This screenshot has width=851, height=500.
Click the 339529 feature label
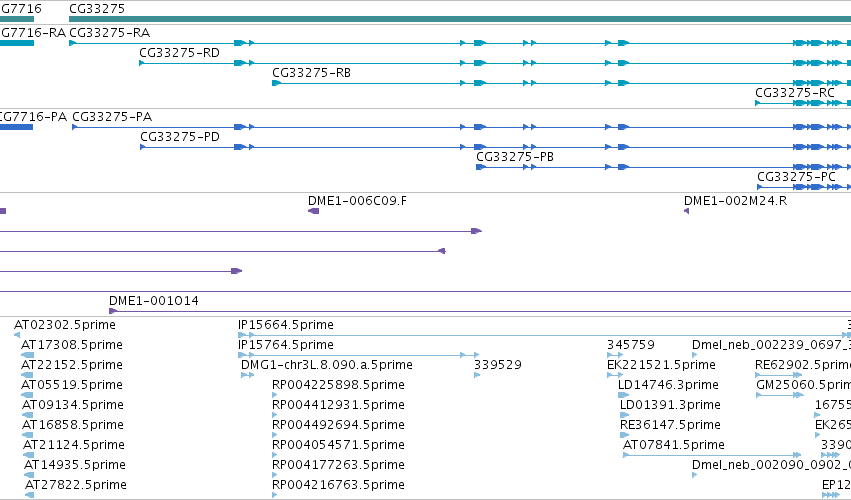[498, 365]
